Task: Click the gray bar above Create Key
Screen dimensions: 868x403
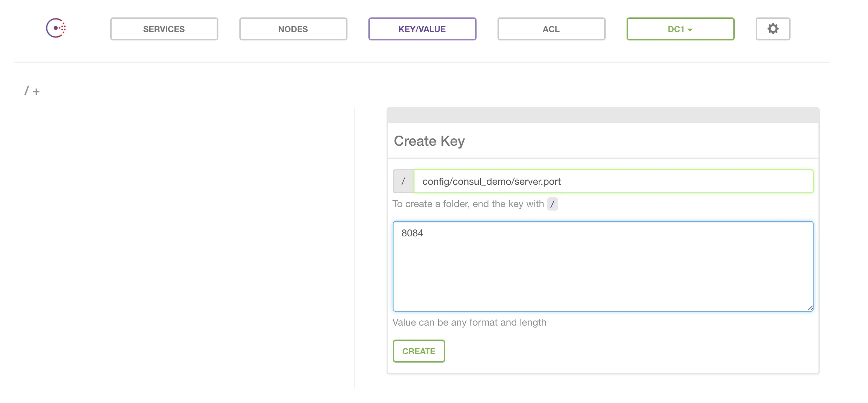Action: tap(603, 115)
